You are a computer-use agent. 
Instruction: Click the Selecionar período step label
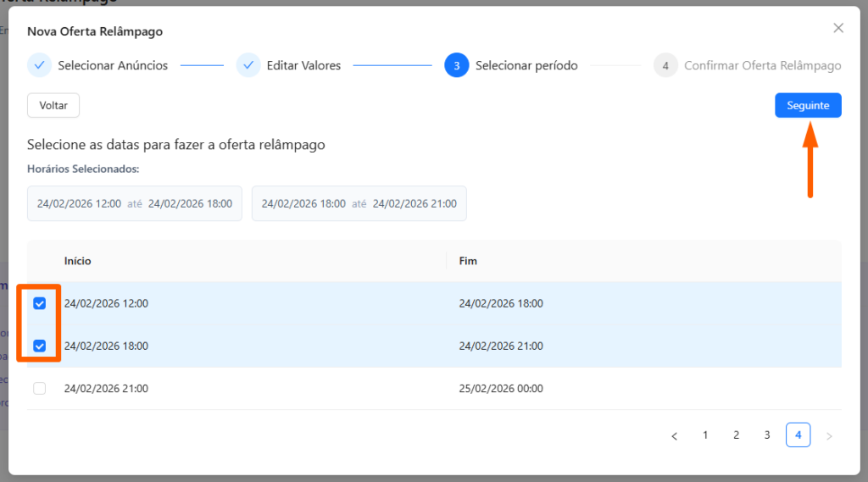[x=526, y=65]
